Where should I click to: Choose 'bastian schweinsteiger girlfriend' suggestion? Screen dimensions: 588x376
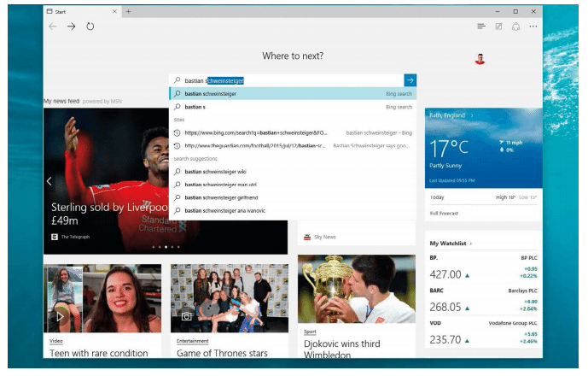(293, 197)
